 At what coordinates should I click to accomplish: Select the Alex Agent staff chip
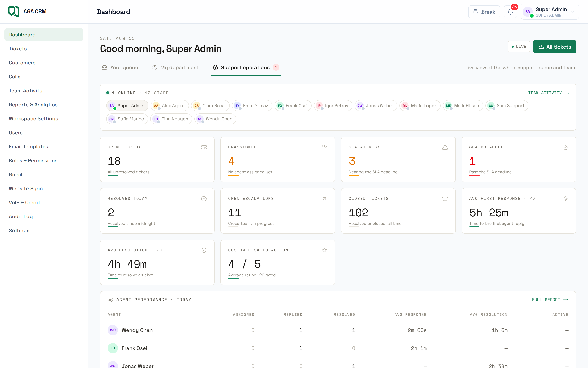point(170,106)
